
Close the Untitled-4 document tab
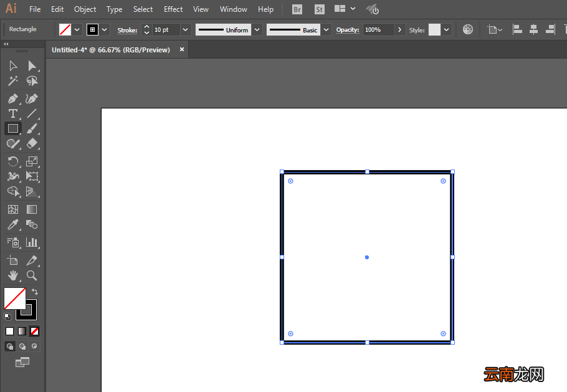click(182, 49)
